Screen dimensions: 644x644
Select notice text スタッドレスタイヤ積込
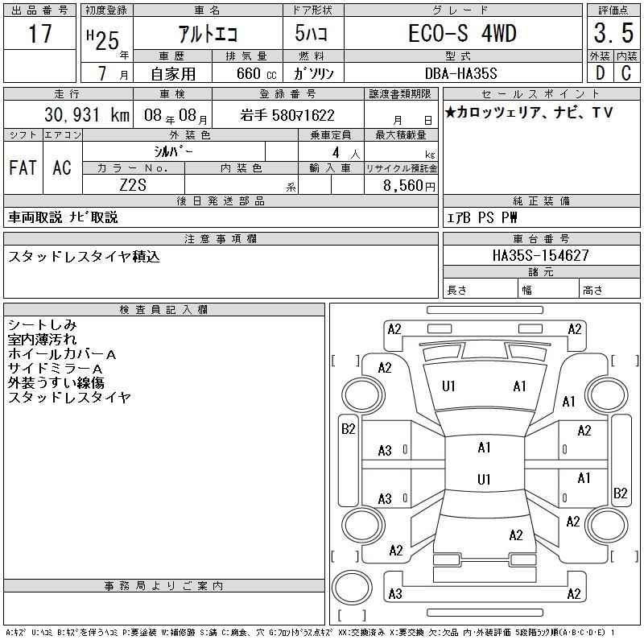click(x=84, y=256)
